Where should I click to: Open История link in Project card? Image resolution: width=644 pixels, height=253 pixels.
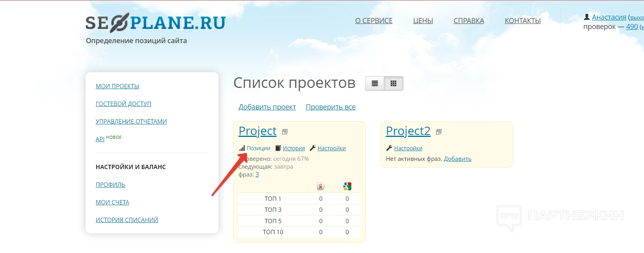294,148
